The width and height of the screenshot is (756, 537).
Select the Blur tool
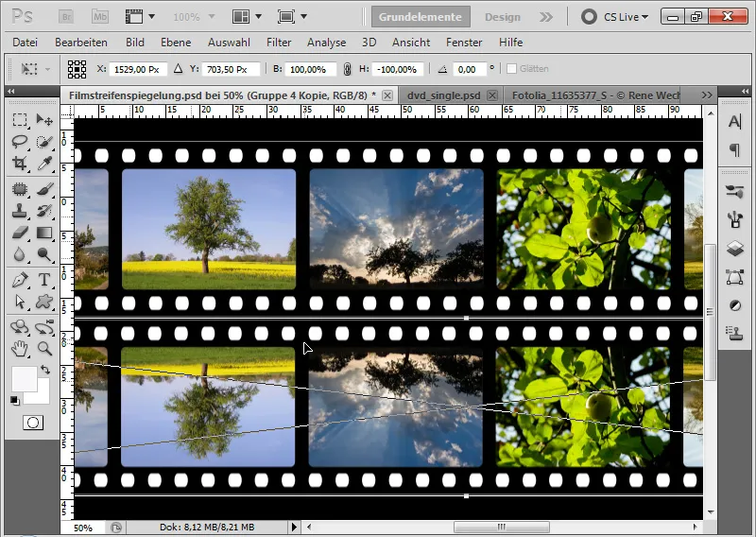[19, 253]
